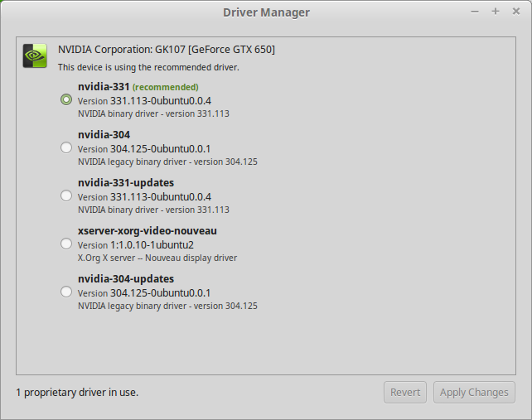Click 'Version 1:1.0.10-1ubuntu2' text
Screen dimensions: 532x420
click(136, 245)
